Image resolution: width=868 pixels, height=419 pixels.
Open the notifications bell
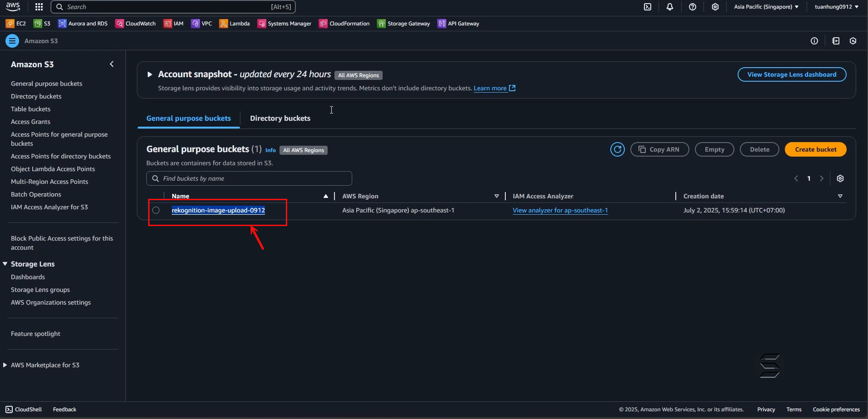(670, 7)
